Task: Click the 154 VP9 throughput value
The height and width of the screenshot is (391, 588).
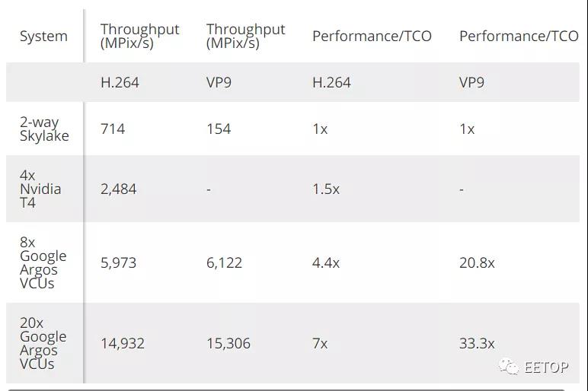Action: [219, 129]
